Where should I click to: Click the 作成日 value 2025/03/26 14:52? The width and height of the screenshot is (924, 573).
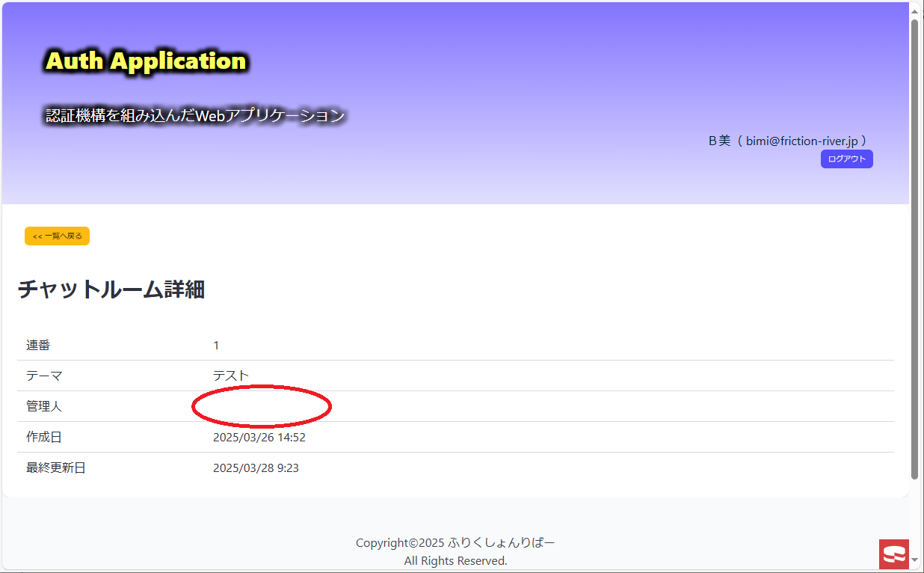259,438
